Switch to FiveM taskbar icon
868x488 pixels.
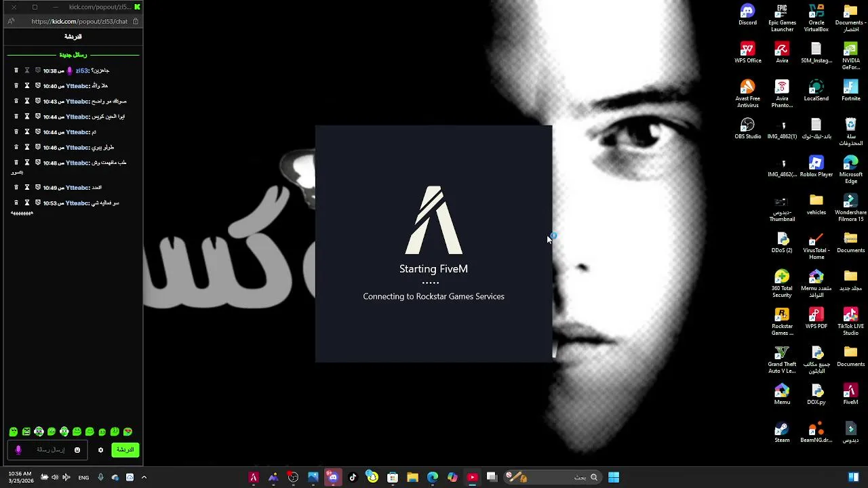[x=254, y=477]
